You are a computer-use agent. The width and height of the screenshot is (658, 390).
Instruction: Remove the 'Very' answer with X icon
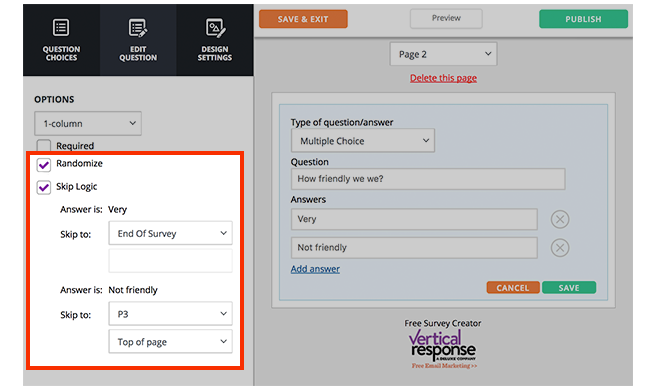[560, 219]
